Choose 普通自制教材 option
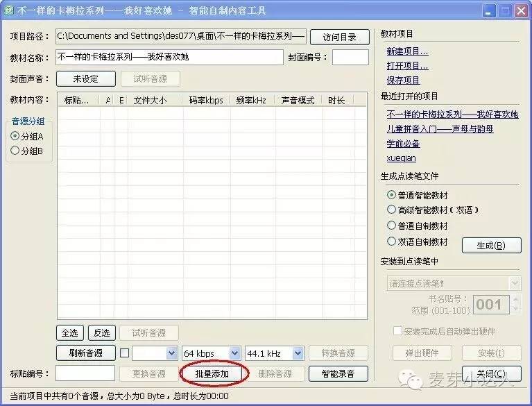Viewport: 532px width, 406px height. (391, 226)
